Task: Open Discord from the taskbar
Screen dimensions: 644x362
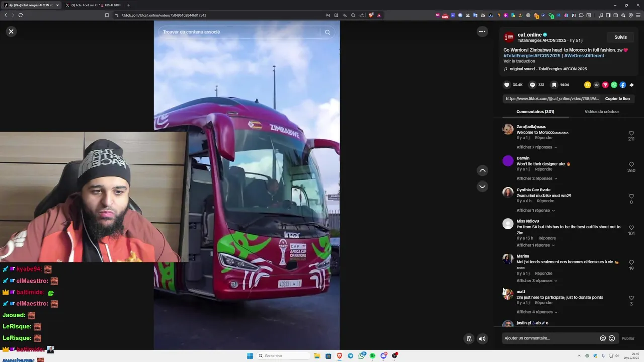Action: (384, 356)
